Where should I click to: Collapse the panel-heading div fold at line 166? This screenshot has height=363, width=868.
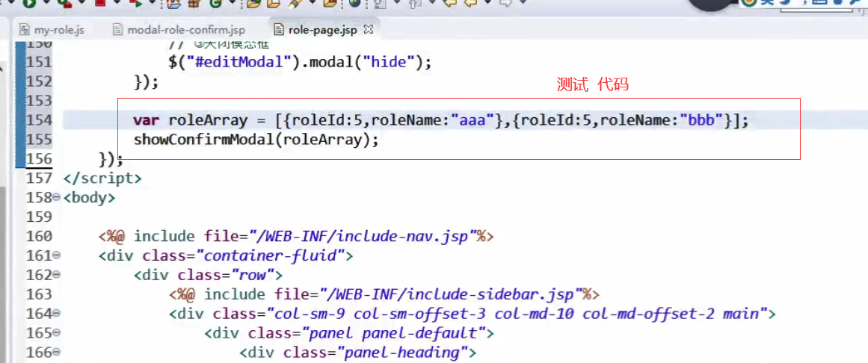click(57, 353)
